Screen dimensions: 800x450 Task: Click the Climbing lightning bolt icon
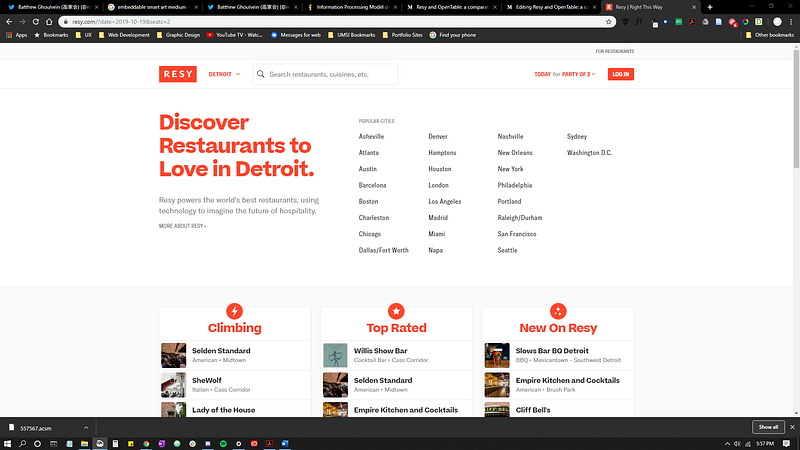(234, 311)
